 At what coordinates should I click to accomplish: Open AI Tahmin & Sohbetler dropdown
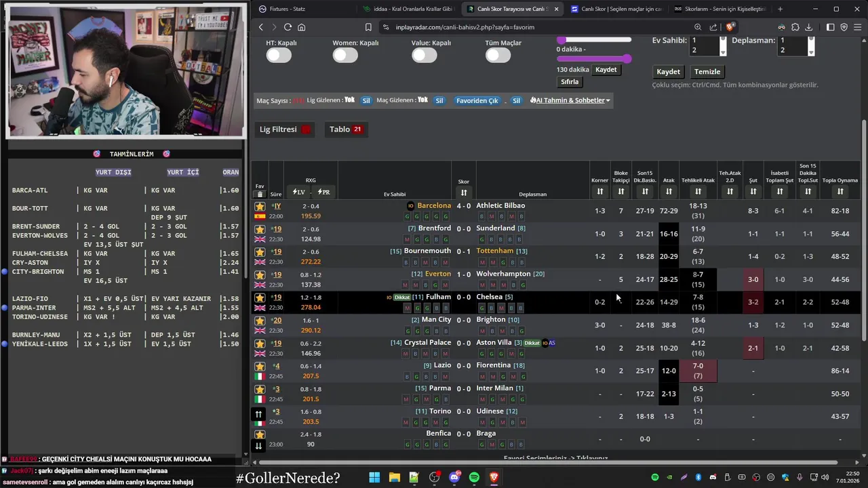coord(570,100)
